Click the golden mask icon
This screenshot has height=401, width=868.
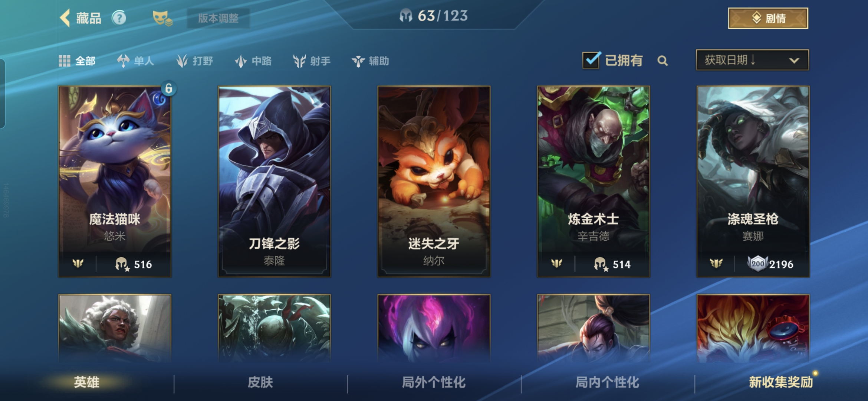pos(162,18)
